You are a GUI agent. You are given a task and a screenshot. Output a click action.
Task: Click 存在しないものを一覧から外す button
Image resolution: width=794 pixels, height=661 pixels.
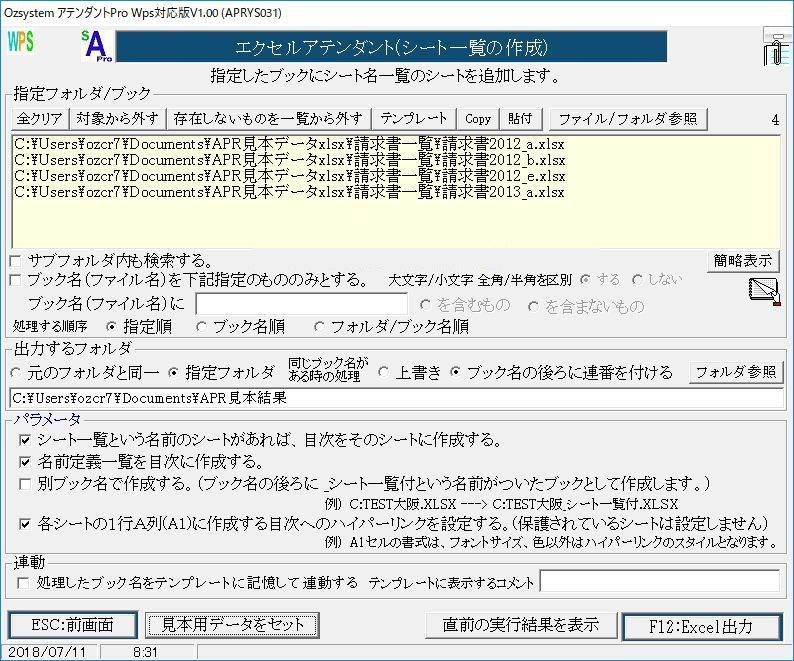tap(268, 119)
